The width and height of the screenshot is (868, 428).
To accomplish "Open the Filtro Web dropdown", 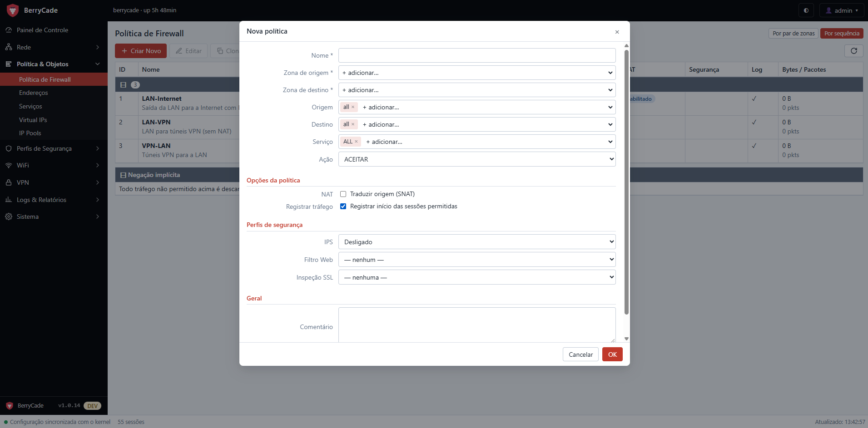I will click(x=477, y=260).
